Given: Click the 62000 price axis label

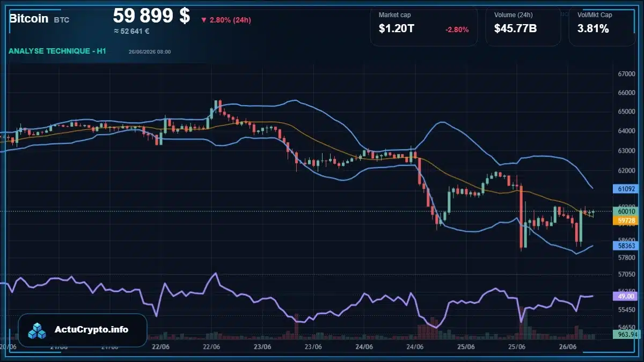Looking at the screenshot, I should pyautogui.click(x=626, y=170).
